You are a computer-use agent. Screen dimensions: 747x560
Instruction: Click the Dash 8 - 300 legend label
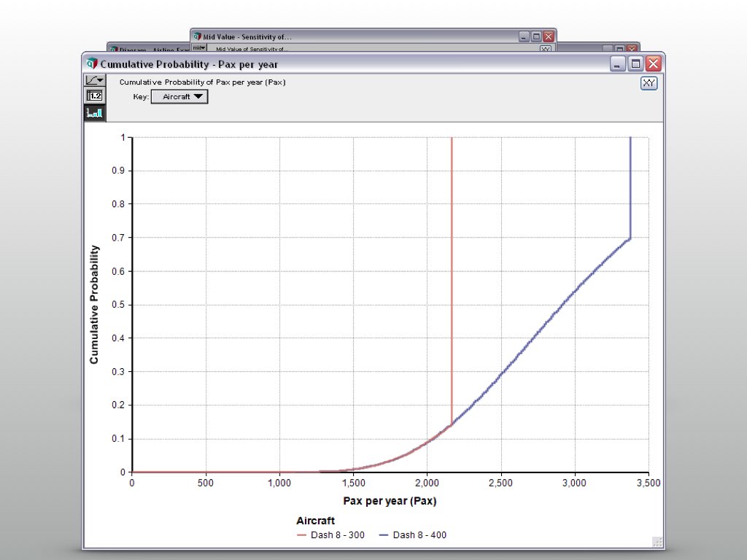341,535
